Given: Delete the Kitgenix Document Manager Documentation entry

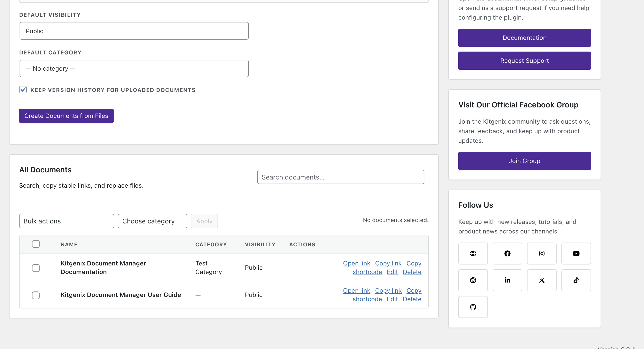Looking at the screenshot, I should pos(412,272).
